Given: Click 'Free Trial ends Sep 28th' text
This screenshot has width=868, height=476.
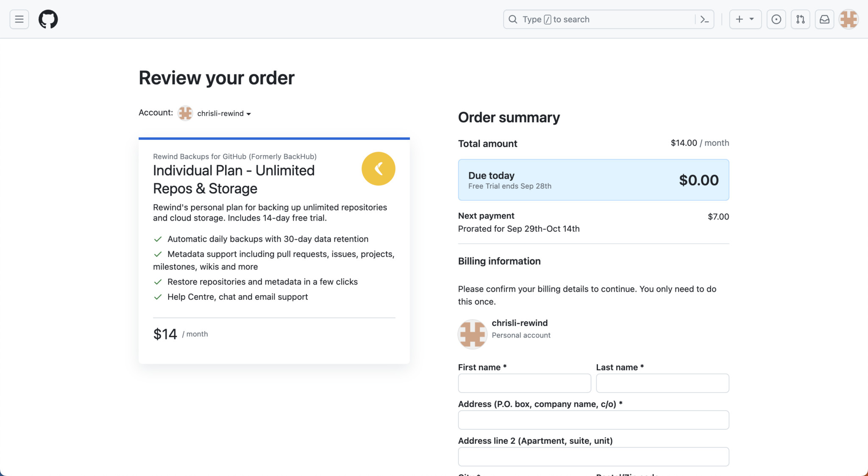Looking at the screenshot, I should tap(510, 186).
